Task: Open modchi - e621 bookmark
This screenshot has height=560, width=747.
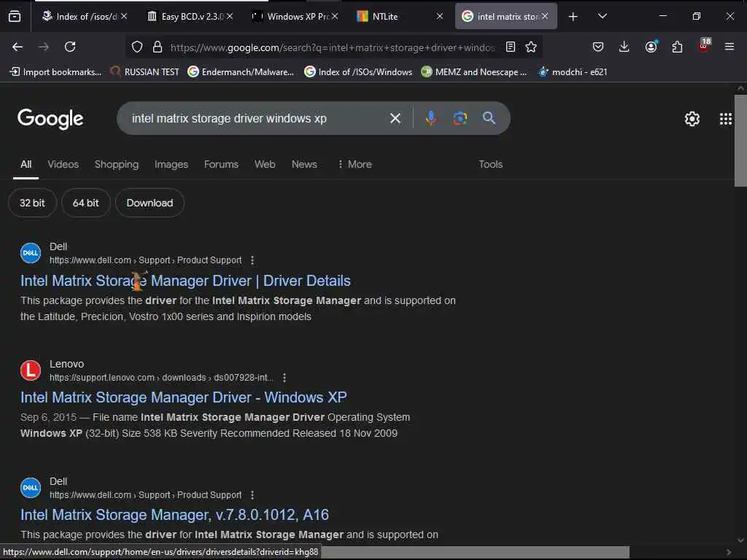Action: coord(573,72)
